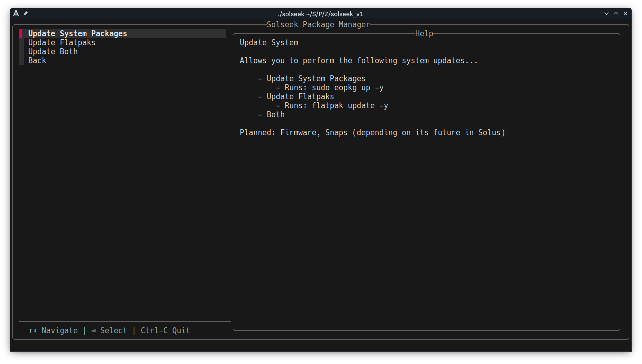This screenshot has width=642, height=364.
Task: Close the solseek terminal window
Action: [625, 14]
